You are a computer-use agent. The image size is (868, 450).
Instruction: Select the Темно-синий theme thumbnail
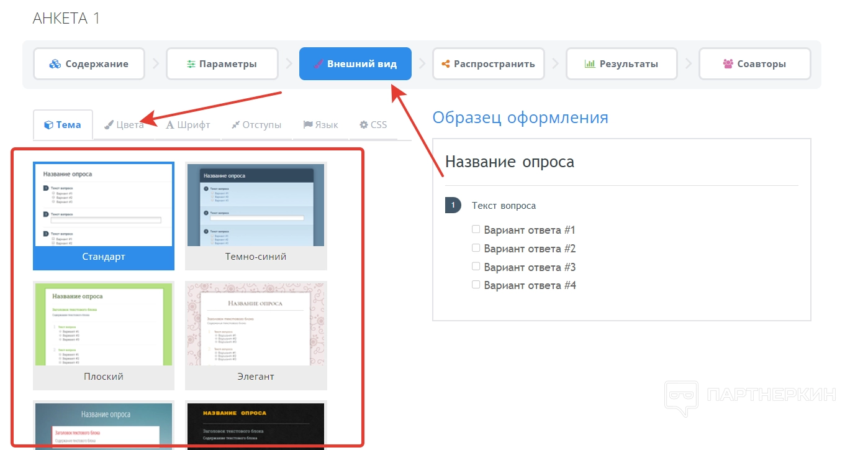[256, 205]
